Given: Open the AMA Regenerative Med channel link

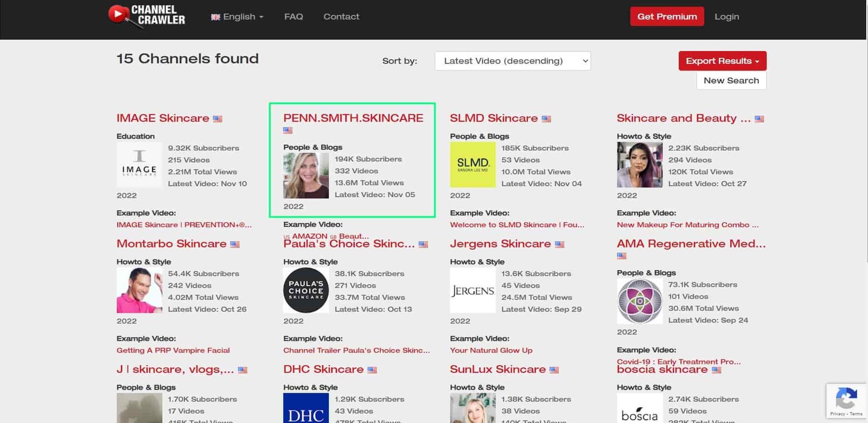Looking at the screenshot, I should (691, 244).
